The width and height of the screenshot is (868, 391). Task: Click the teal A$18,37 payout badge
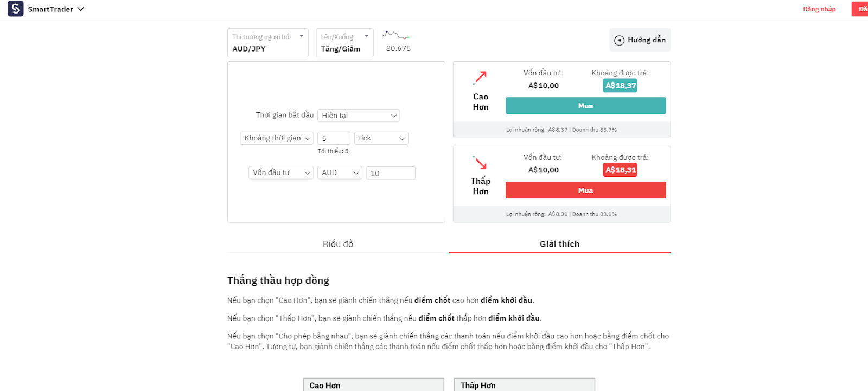pos(620,86)
